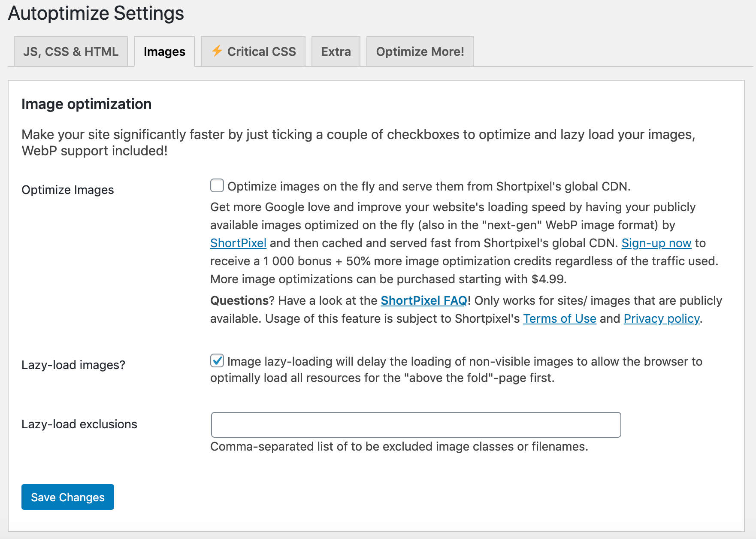756x539 pixels.
Task: Select the Images tab
Action: 164,51
